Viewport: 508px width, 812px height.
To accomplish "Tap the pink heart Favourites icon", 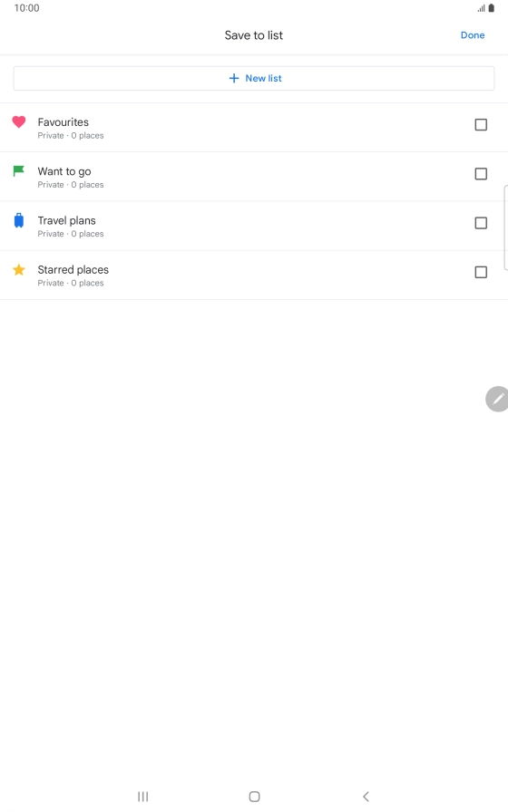I will click(19, 121).
